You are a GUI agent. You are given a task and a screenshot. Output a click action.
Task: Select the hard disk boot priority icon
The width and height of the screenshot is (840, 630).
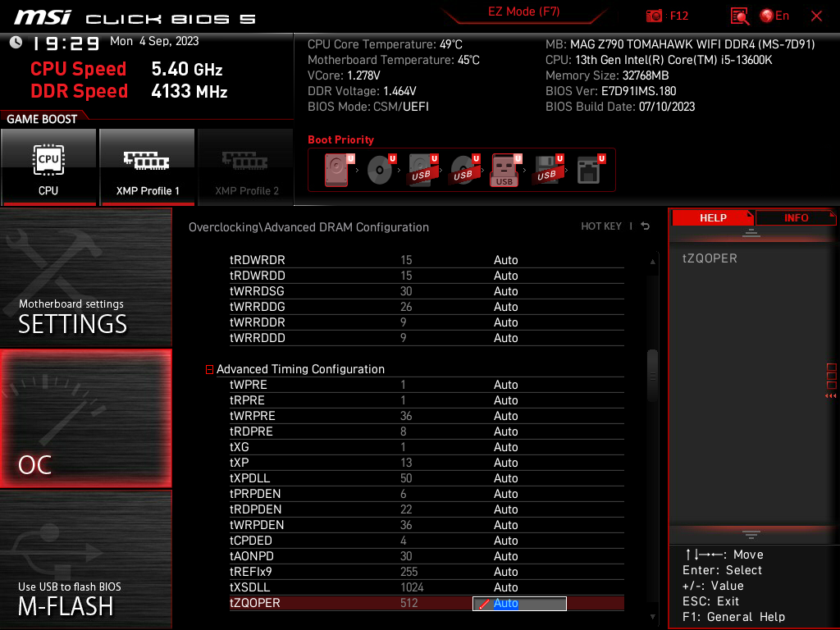338,170
